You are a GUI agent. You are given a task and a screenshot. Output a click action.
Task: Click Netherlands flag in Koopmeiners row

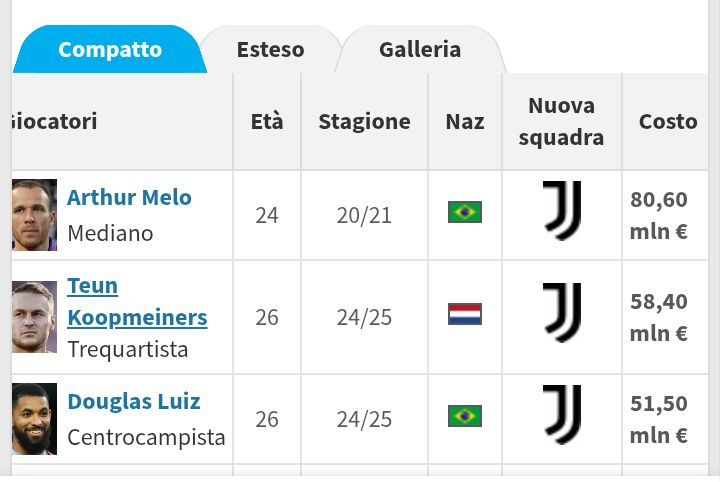click(x=464, y=314)
